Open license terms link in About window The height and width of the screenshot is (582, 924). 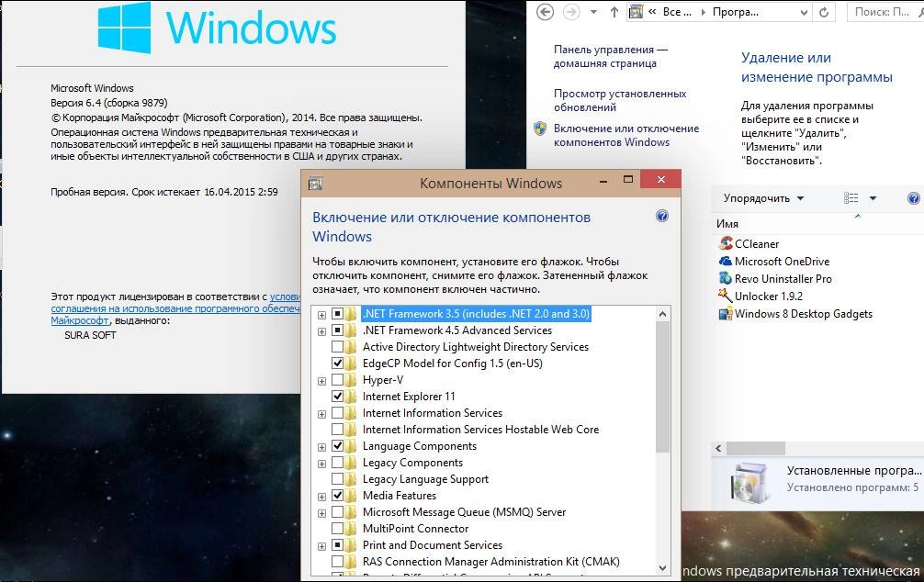(x=175, y=308)
